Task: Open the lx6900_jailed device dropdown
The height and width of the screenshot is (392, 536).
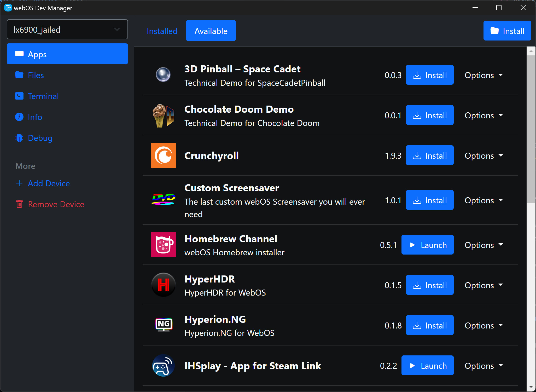Action: tap(67, 30)
